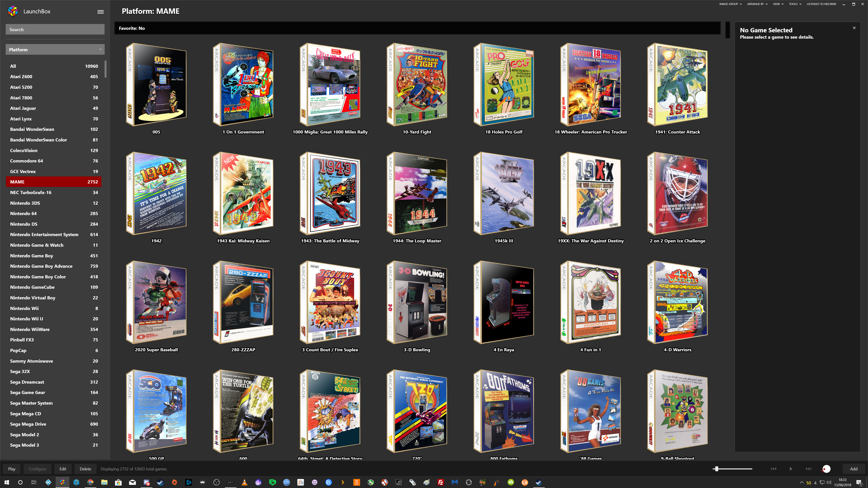Screen dimensions: 868x488
Task: Click the round white volume knob
Action: pyautogui.click(x=827, y=469)
